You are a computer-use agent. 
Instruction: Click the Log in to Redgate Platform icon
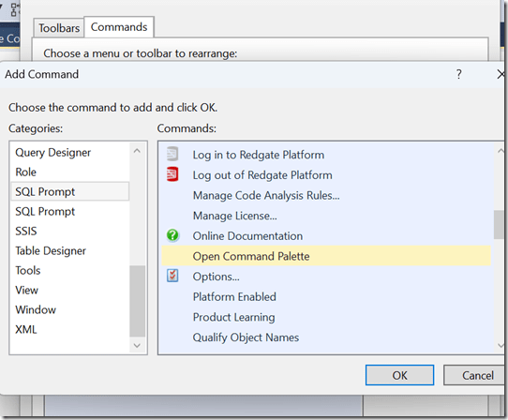[172, 154]
